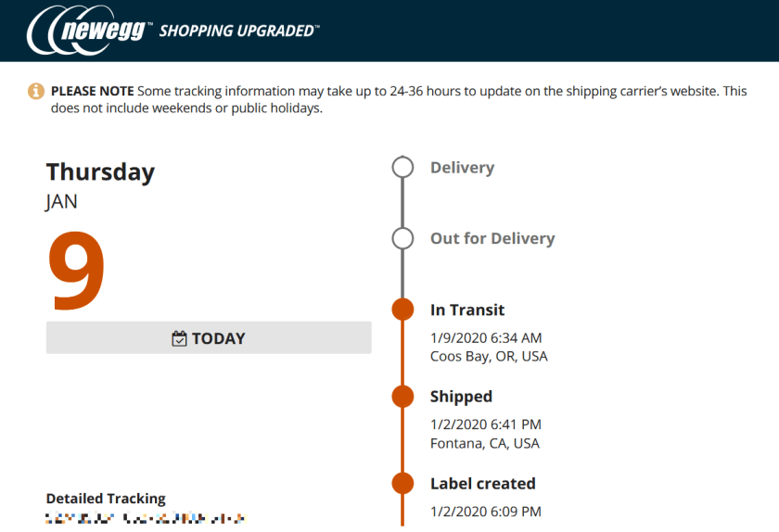Click the Out for Delivery status label

[492, 238]
